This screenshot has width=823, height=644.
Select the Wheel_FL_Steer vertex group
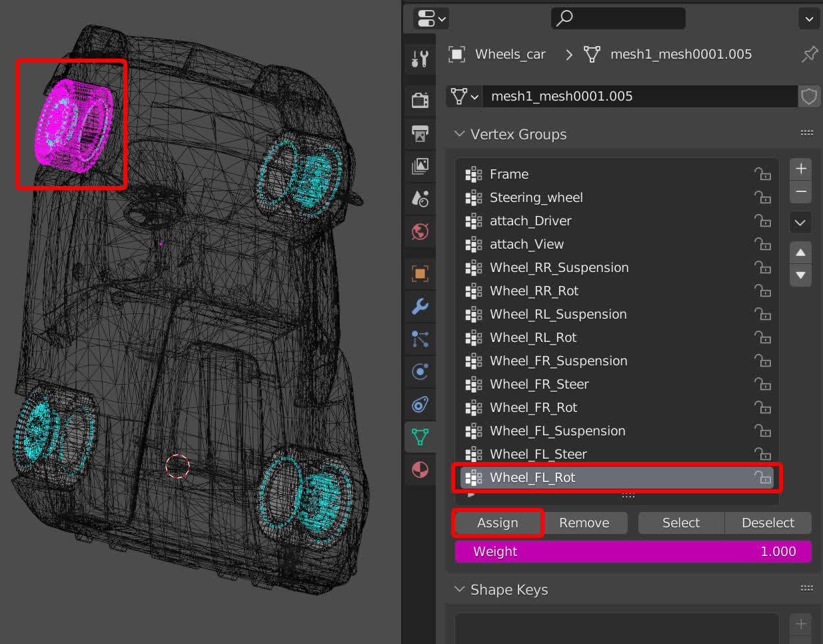click(616, 454)
